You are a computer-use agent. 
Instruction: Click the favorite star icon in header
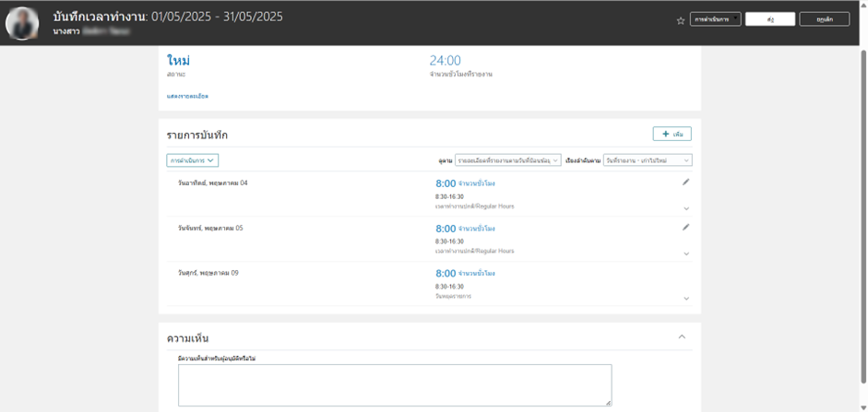[x=681, y=20]
